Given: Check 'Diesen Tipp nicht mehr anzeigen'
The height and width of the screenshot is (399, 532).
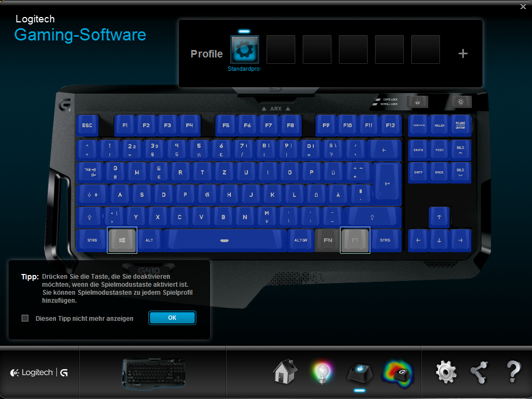Looking at the screenshot, I should (25, 318).
